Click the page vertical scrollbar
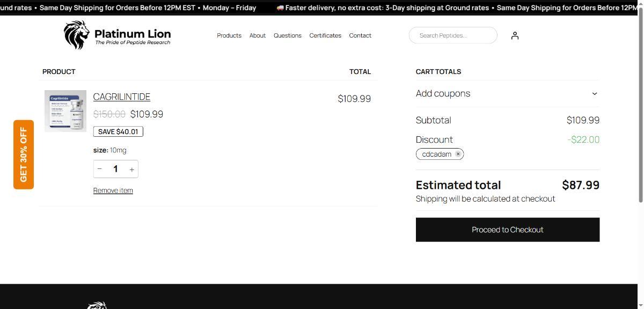 coord(640,107)
